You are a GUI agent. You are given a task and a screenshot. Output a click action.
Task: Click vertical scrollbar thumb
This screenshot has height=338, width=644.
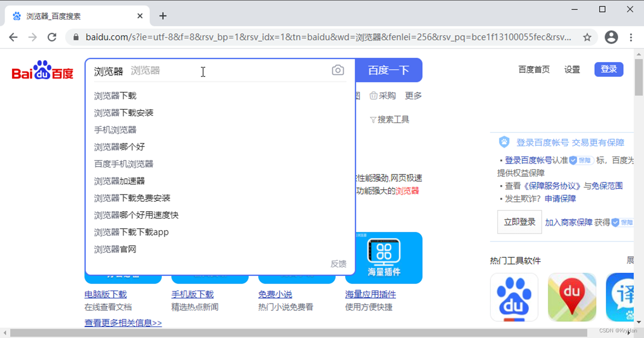tap(639, 77)
